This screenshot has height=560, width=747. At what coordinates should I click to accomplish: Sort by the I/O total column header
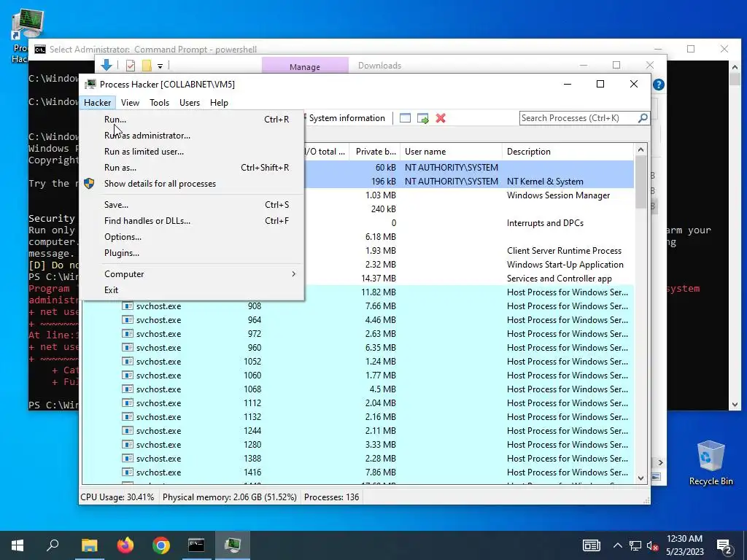click(326, 152)
